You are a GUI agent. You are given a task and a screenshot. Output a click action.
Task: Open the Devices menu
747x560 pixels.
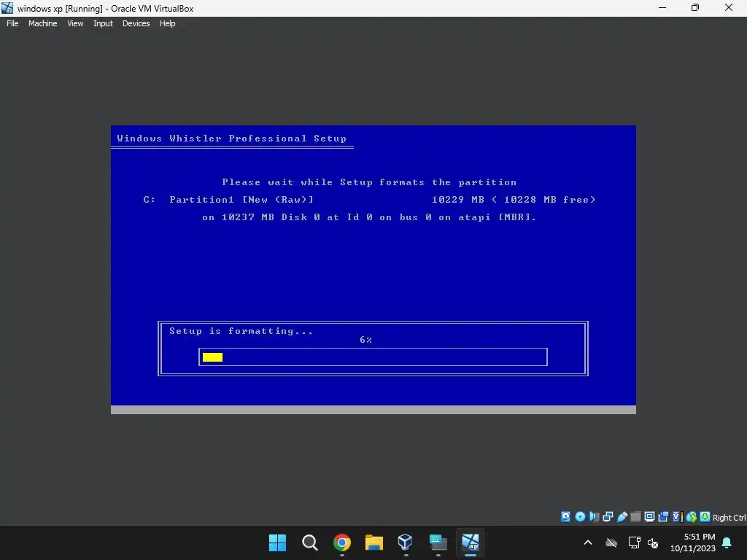pyautogui.click(x=136, y=23)
